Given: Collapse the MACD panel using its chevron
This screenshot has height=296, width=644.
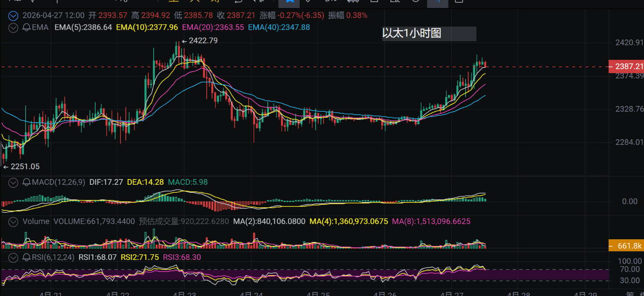Looking at the screenshot, I should click(14, 182).
